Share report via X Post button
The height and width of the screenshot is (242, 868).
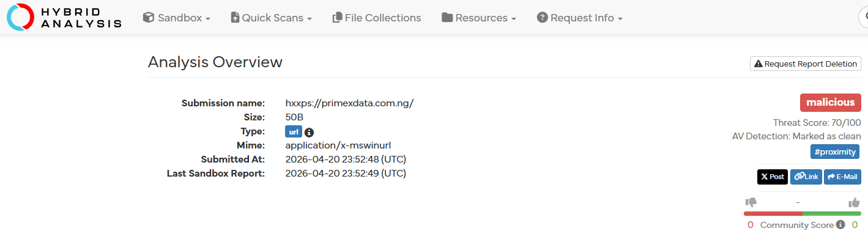click(x=773, y=177)
